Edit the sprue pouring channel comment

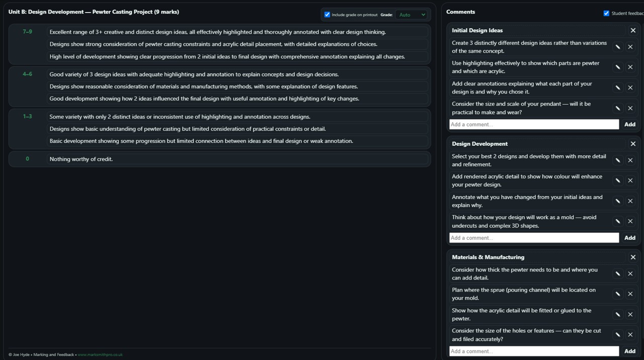click(617, 294)
